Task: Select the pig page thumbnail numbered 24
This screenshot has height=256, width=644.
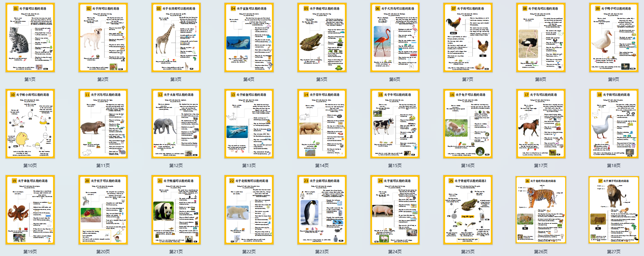Action: (x=395, y=210)
